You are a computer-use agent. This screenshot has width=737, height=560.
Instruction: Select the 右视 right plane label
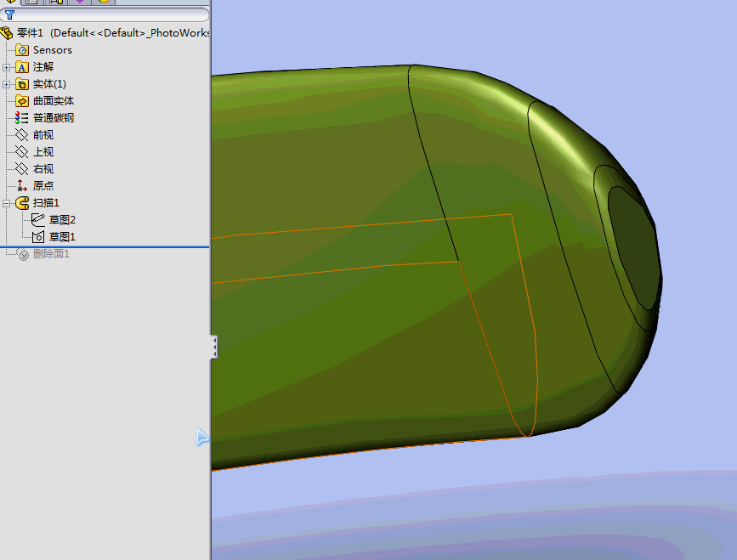(x=43, y=168)
